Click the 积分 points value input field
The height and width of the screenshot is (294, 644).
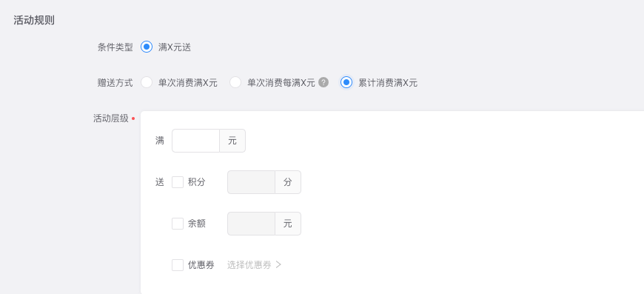(252, 182)
